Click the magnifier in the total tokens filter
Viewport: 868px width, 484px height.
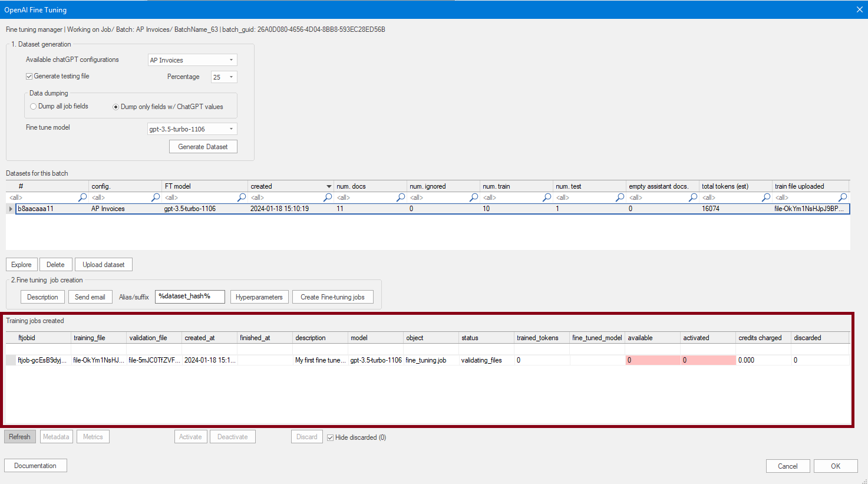tap(766, 197)
